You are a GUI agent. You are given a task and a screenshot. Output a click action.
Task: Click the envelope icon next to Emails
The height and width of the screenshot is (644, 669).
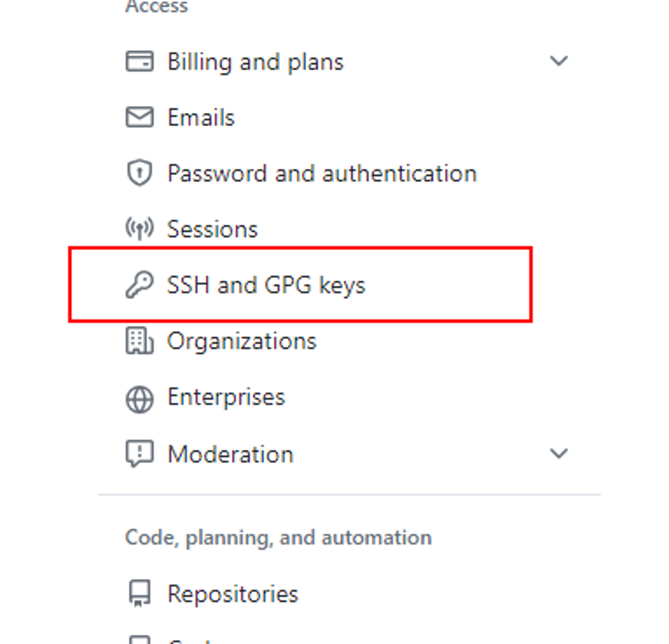[x=139, y=117]
